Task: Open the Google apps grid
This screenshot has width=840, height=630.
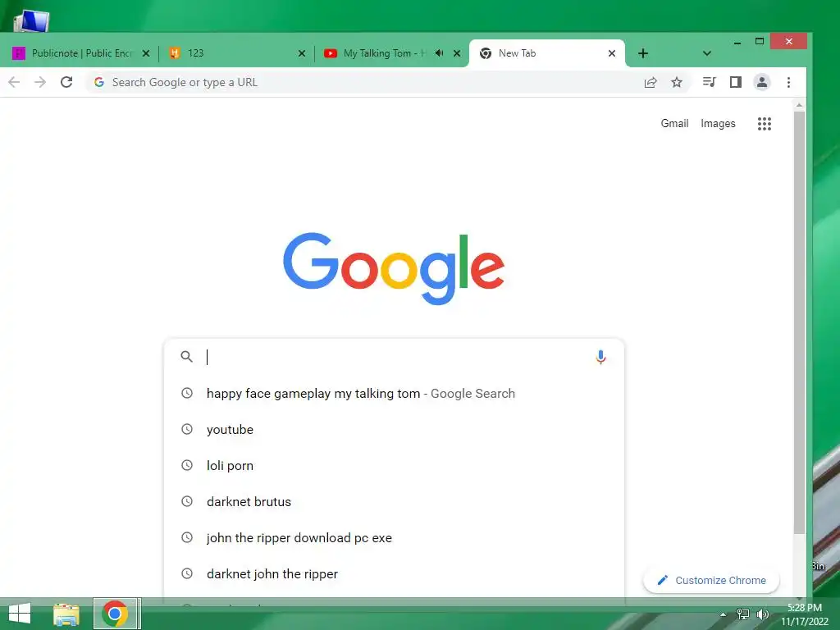Action: [x=765, y=124]
